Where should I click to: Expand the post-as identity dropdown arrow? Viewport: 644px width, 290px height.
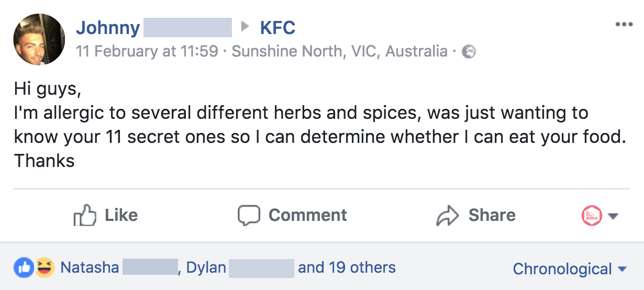click(x=614, y=216)
